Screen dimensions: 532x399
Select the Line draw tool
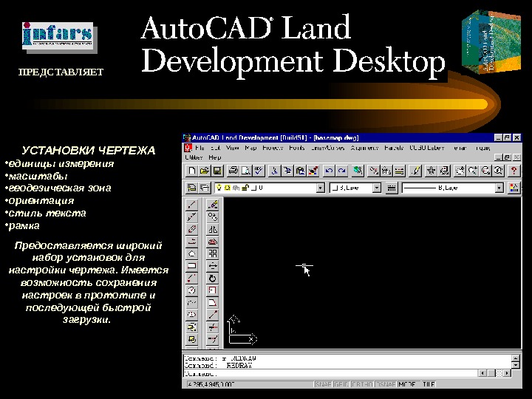click(192, 205)
